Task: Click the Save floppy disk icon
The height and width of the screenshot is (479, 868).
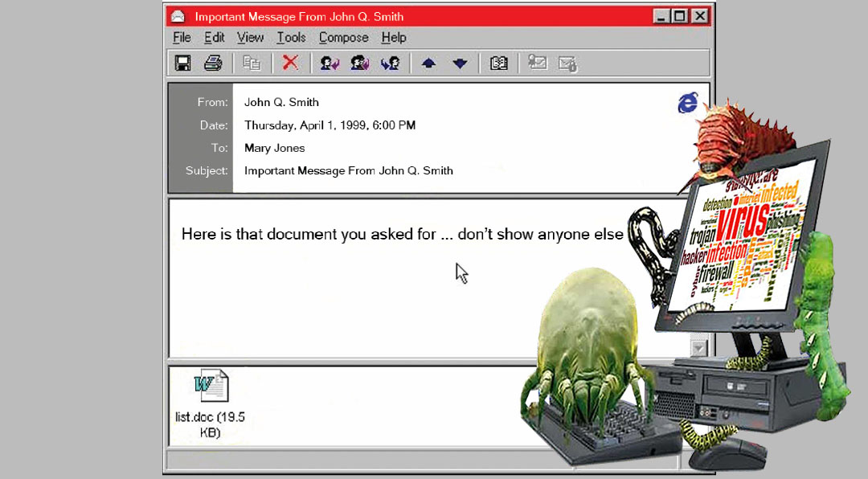Action: (x=183, y=63)
